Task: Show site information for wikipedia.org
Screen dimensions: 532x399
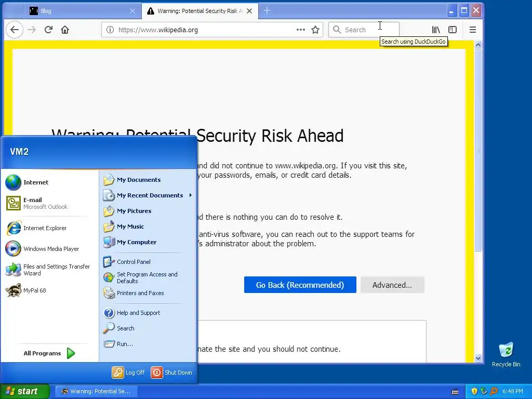Action: click(x=110, y=30)
